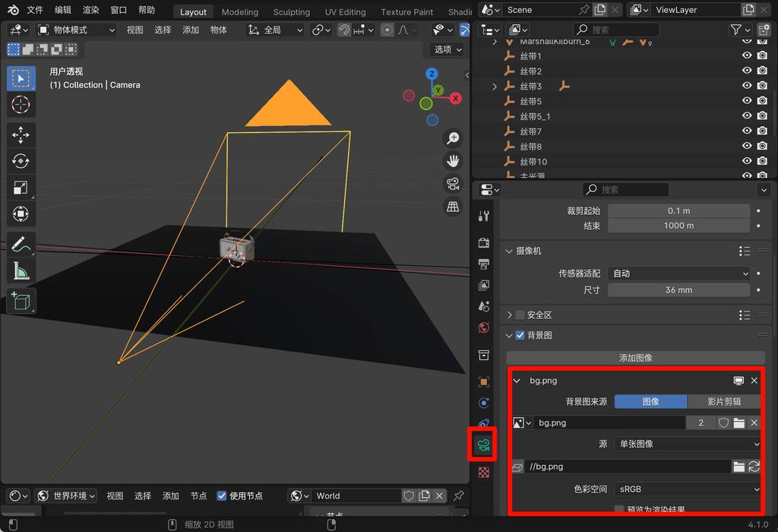Viewport: 778px width, 532px height.
Task: Toggle camera view with camera icon
Action: pyautogui.click(x=453, y=184)
